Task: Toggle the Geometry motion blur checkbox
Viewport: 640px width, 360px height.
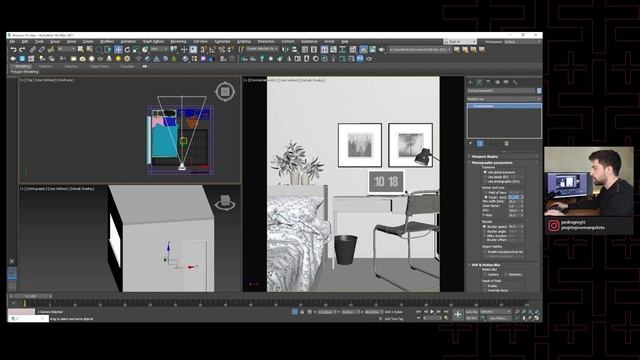Action: pos(506,275)
